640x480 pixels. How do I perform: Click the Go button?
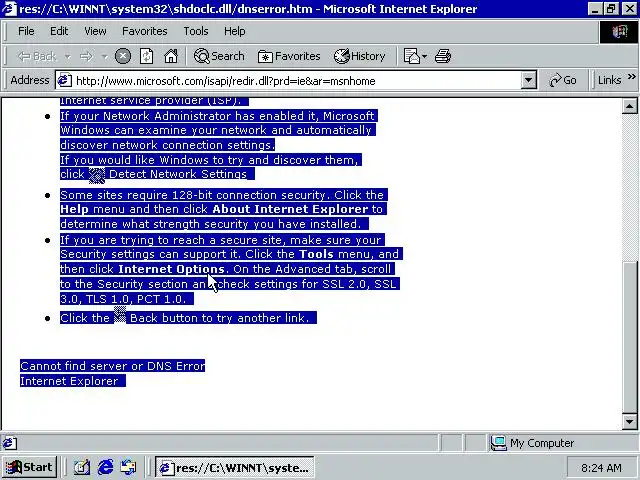[563, 80]
